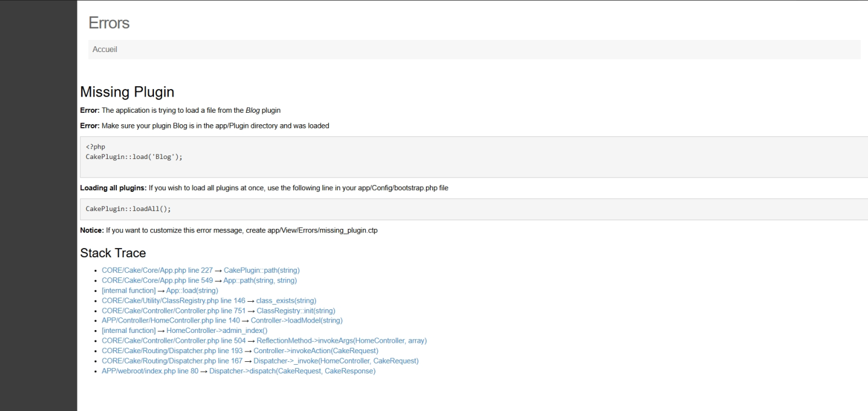Click the APP/webroot/index.php line 80 link

[149, 371]
